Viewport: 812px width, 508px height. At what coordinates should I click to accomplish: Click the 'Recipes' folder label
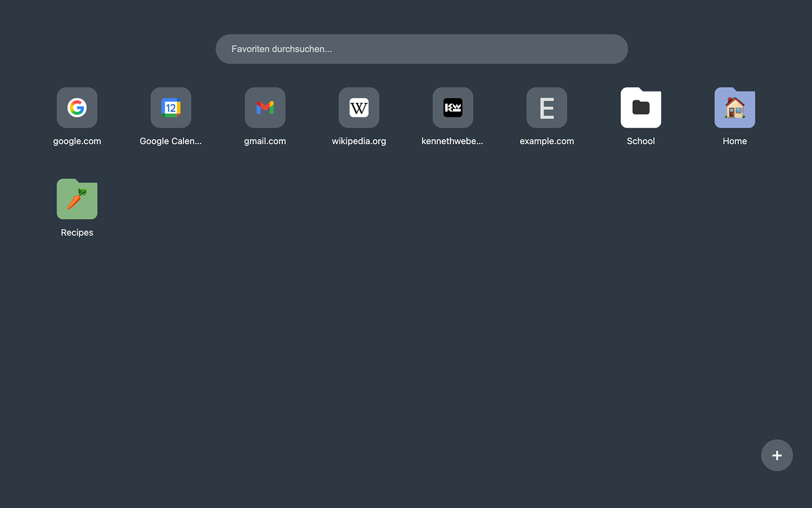77,232
